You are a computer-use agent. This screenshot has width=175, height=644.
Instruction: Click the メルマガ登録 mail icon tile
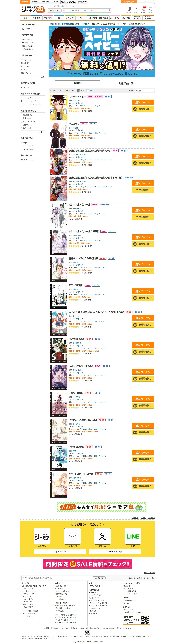(x=72, y=536)
